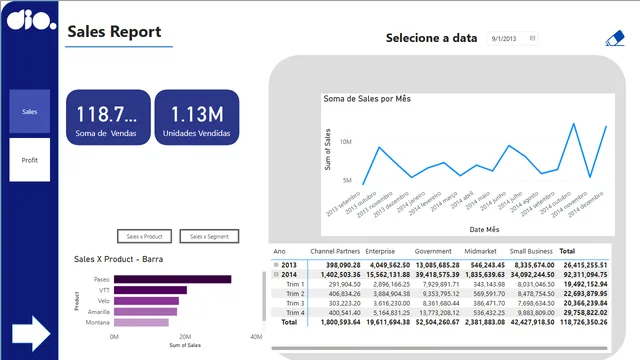Image resolution: width=640 pixels, height=360 pixels.
Task: Click 2014 total value 92,311,094.75
Action: point(585,274)
